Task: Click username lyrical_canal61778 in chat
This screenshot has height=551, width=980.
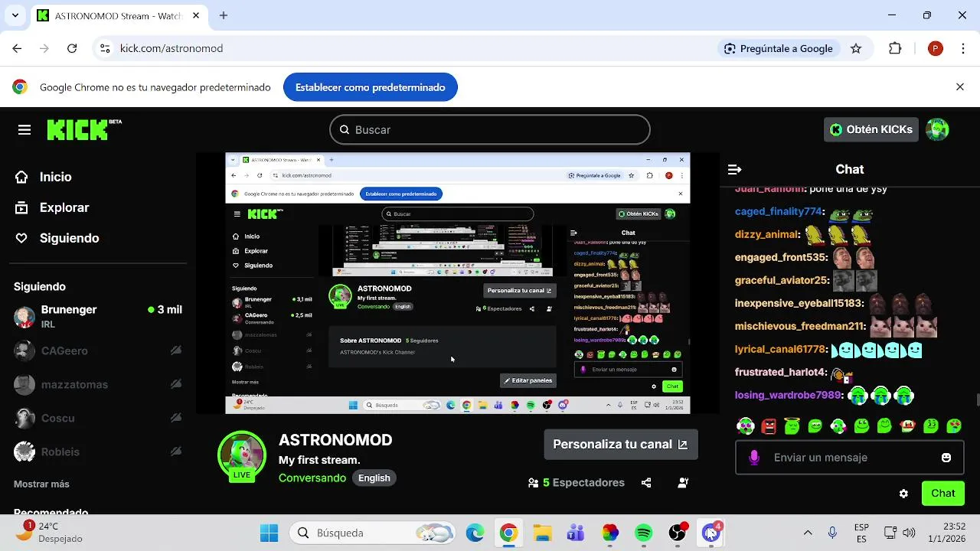Action: (781, 349)
